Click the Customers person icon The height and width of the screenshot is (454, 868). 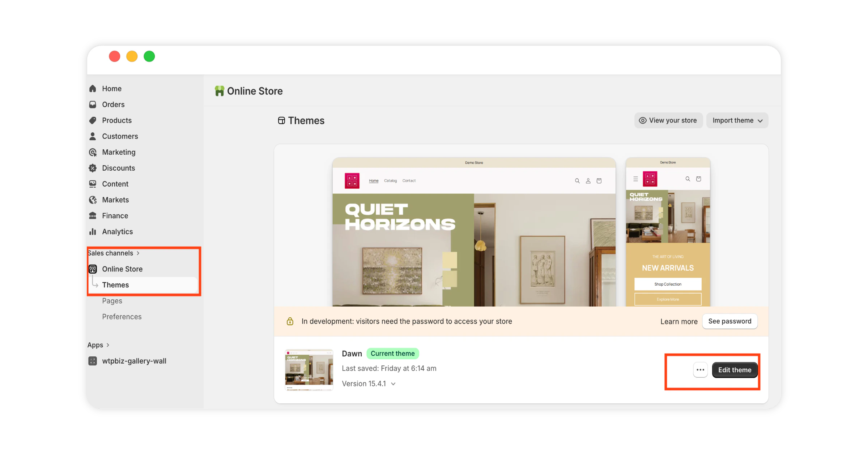pos(93,136)
